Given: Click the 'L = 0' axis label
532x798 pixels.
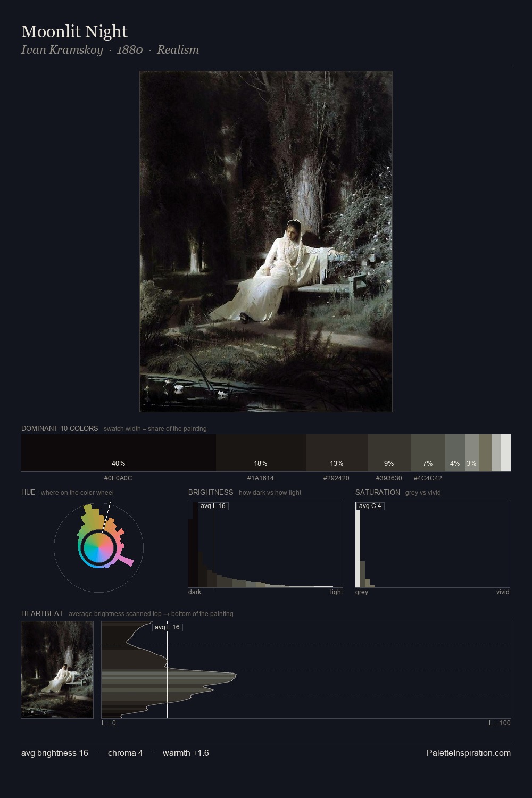Looking at the screenshot, I should (x=109, y=723).
